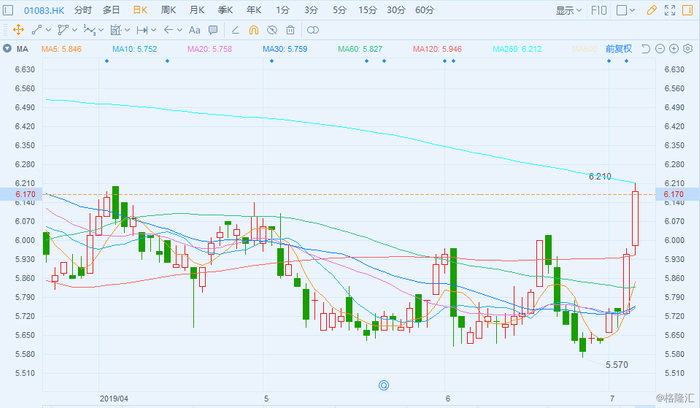This screenshot has width=700, height=408.
Task: Select the Aa text annotation tool
Action: click(194, 30)
